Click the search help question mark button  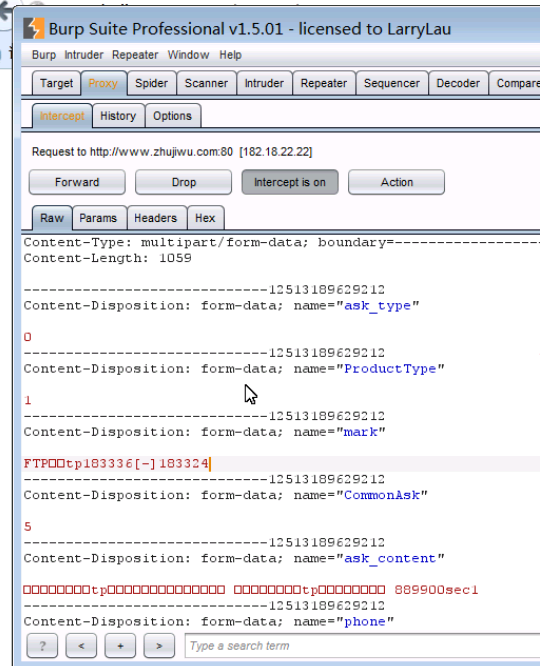coord(42,646)
